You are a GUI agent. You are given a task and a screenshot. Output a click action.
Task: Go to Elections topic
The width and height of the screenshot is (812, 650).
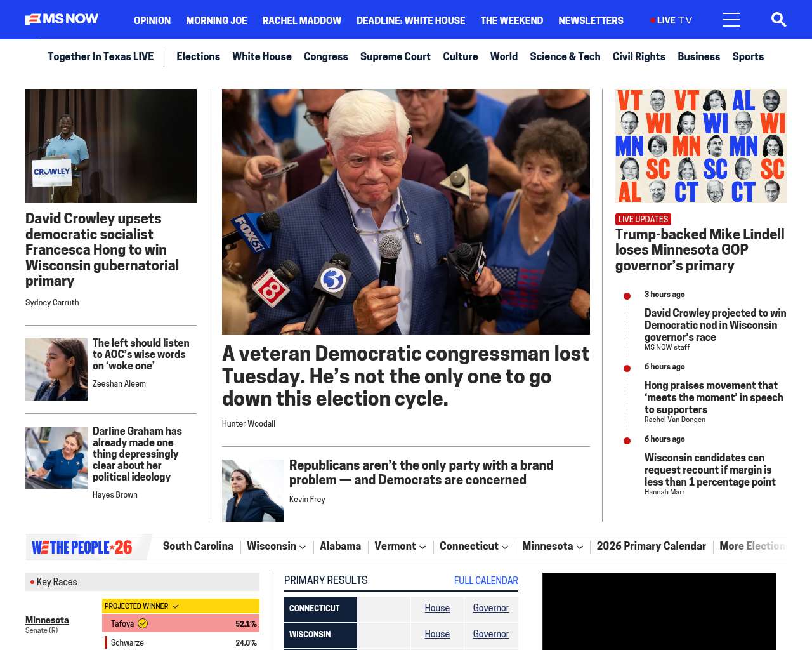coord(198,56)
